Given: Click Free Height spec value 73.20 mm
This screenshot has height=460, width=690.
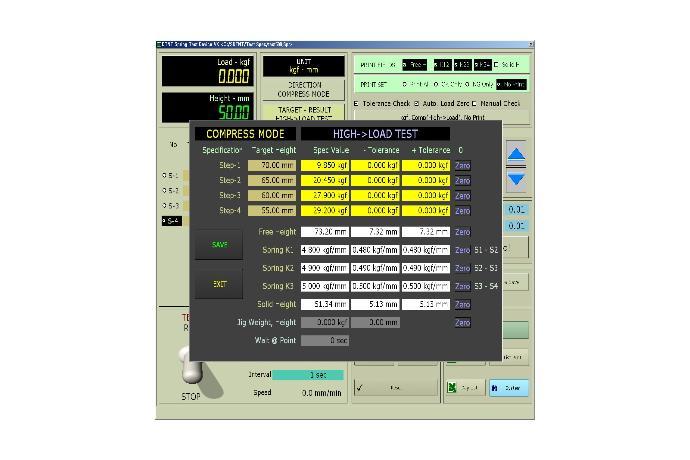Looking at the screenshot, I should 325,232.
